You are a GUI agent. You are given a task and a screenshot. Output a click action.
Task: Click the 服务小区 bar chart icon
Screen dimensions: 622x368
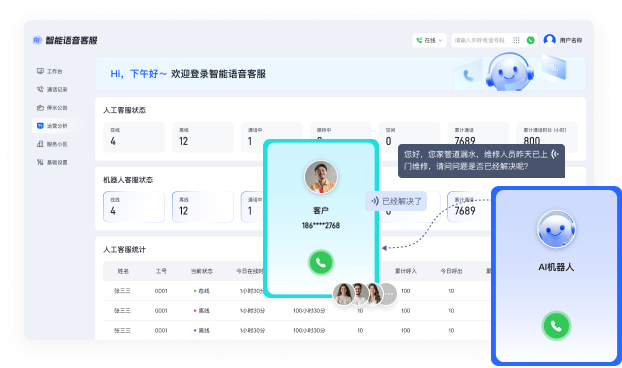click(40, 144)
